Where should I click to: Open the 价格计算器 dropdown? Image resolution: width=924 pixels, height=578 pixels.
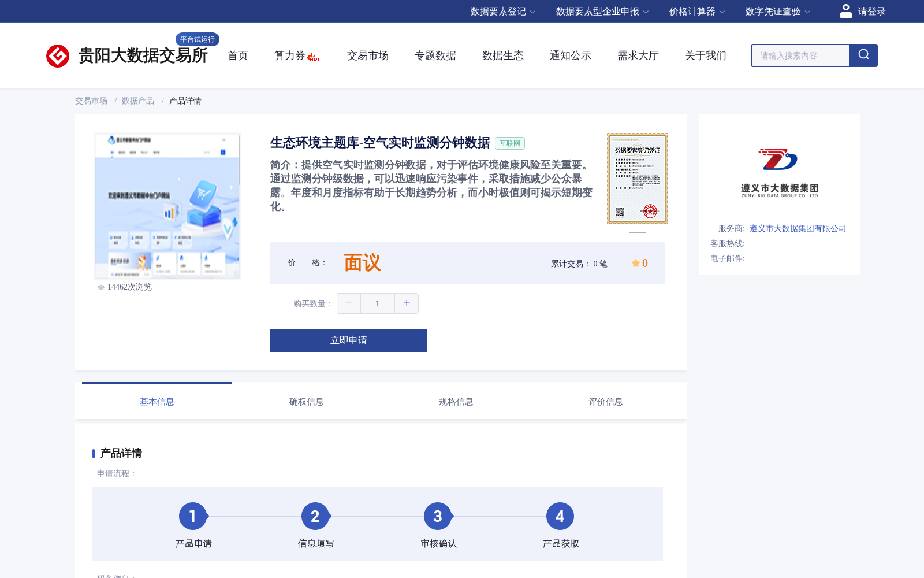tap(697, 12)
